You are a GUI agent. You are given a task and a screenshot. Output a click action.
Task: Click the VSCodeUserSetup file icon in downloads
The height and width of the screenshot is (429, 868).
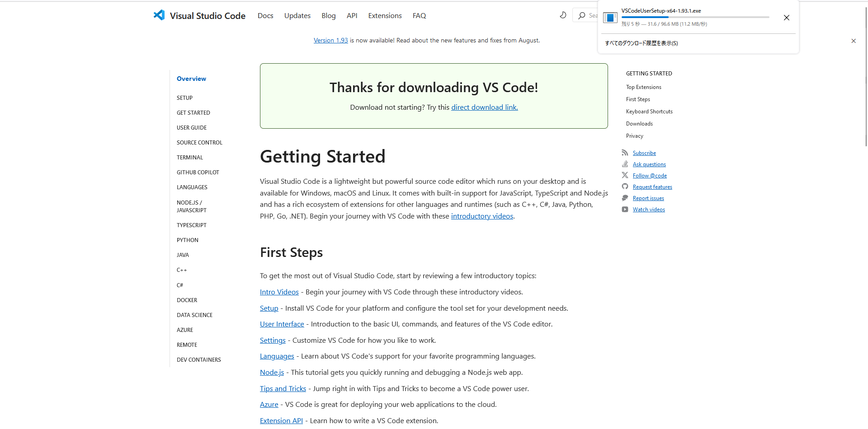point(610,18)
